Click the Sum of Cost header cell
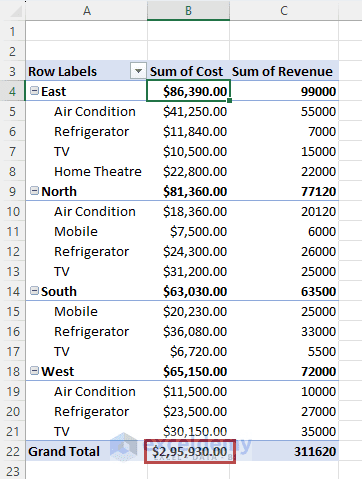Image resolution: width=362 pixels, height=479 pixels. click(188, 71)
